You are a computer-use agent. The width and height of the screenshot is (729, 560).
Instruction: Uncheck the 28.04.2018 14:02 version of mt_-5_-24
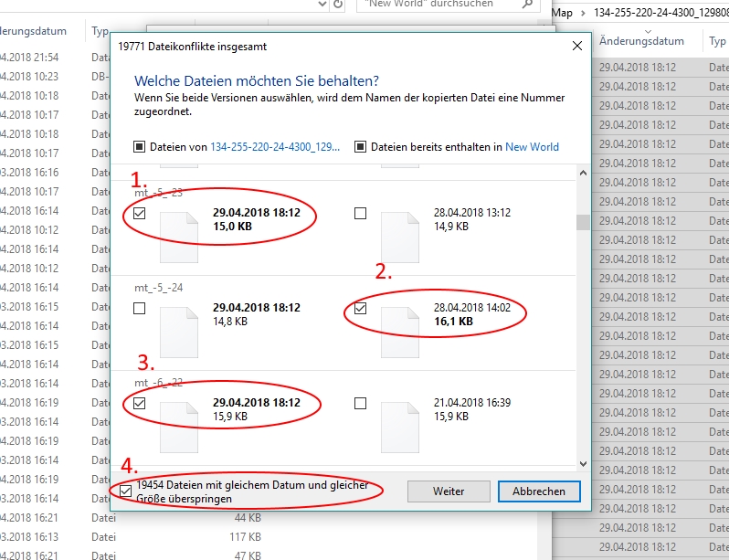[x=360, y=309]
